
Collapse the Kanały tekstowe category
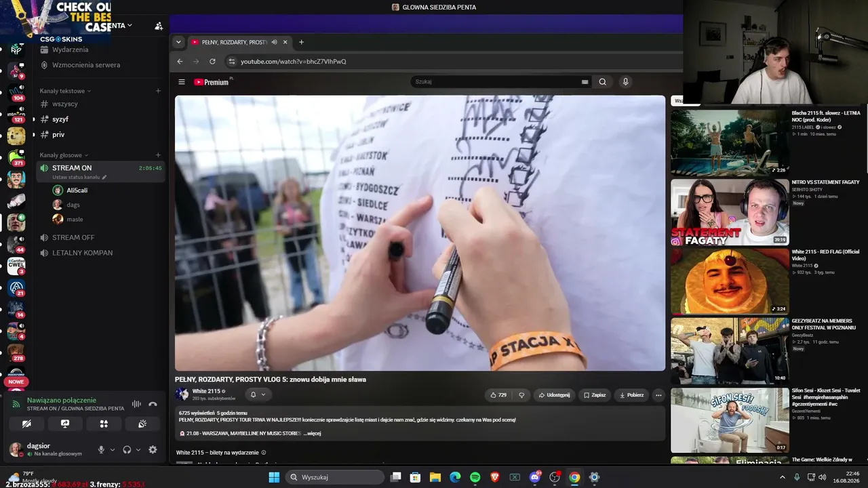(x=65, y=91)
